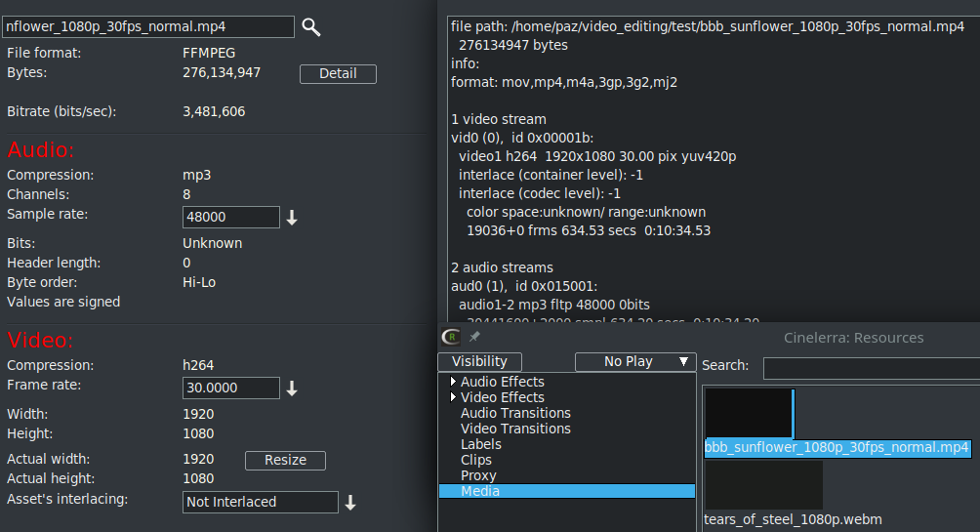Click the Visibility button

pyautogui.click(x=479, y=361)
